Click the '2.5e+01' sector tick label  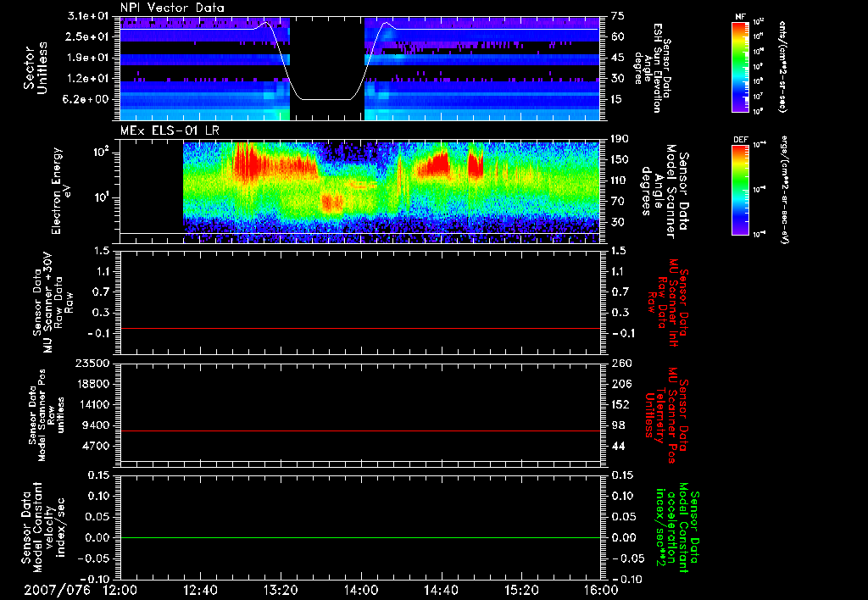pyautogui.click(x=88, y=36)
